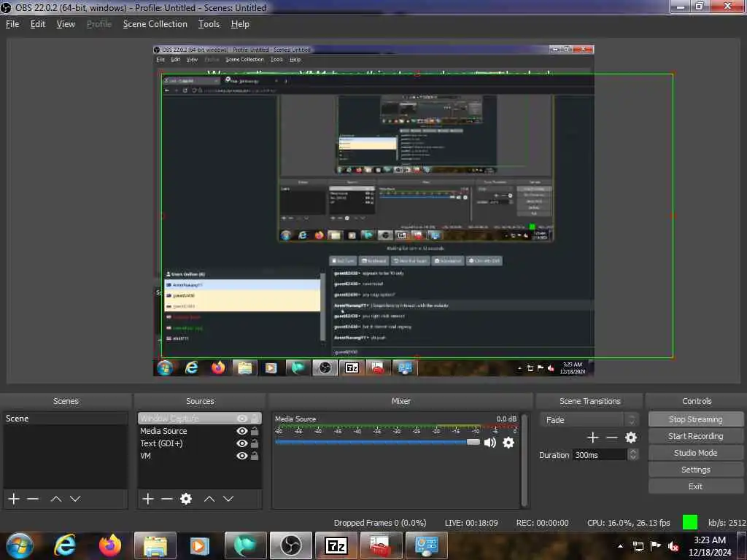
Task: Hide the VM source via eye icon
Action: pyautogui.click(x=242, y=456)
